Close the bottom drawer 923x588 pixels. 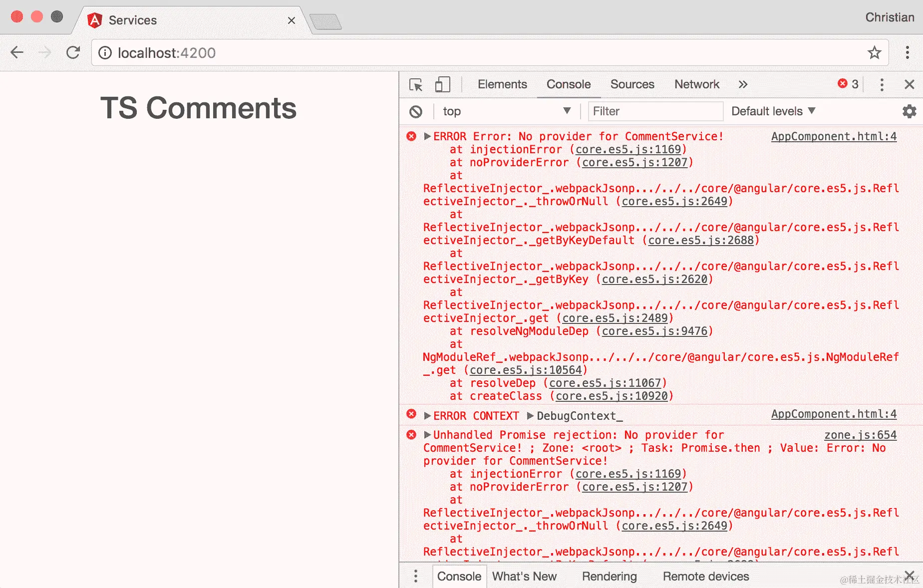click(910, 575)
